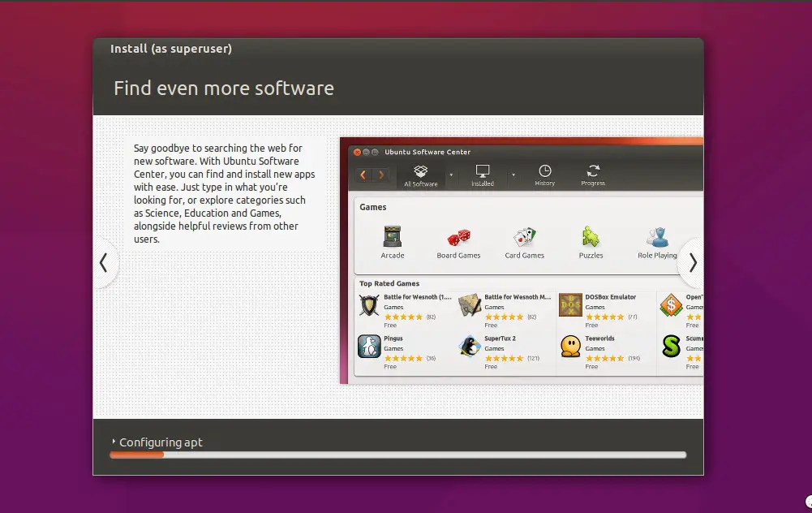Click the back arrow in Software Center
This screenshot has width=812, height=513.
[x=363, y=175]
